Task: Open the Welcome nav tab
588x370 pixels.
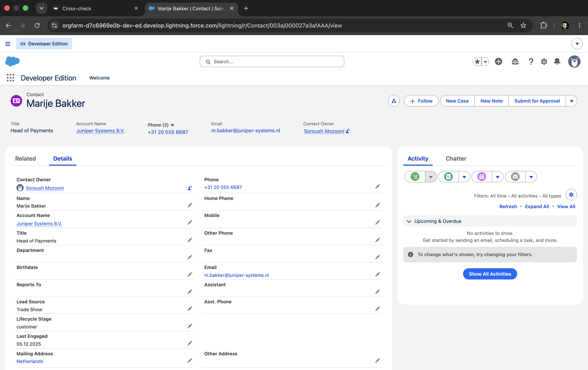Action: (99, 78)
